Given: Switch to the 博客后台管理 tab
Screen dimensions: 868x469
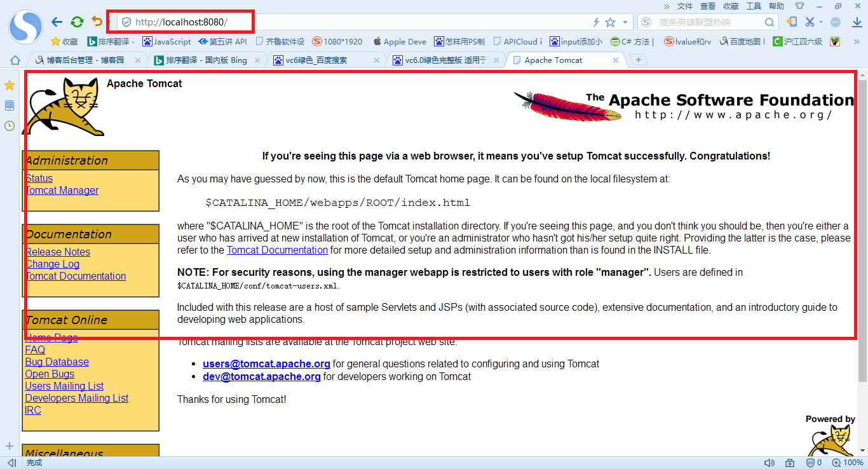Looking at the screenshot, I should [86, 60].
